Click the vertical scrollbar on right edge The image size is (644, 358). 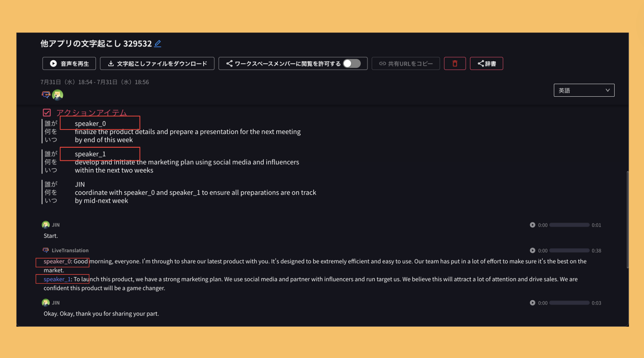coord(627,220)
